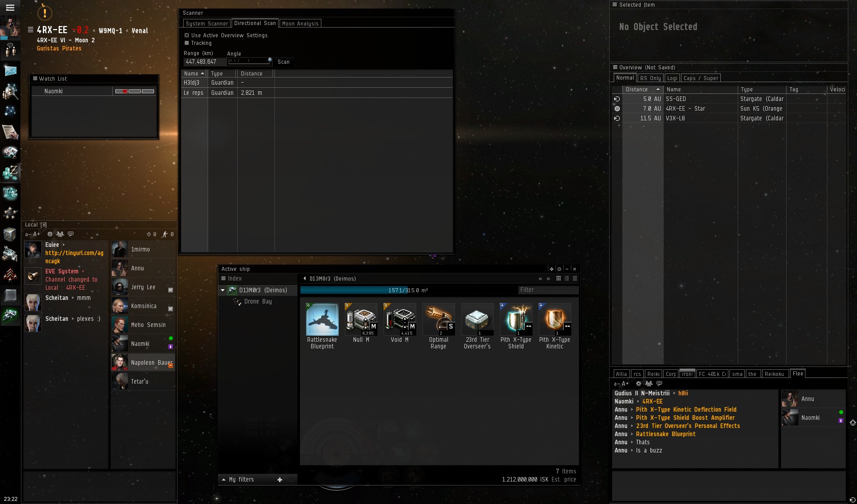Click the inventory Filter field
Screen dimensions: 857x504
coord(548,290)
